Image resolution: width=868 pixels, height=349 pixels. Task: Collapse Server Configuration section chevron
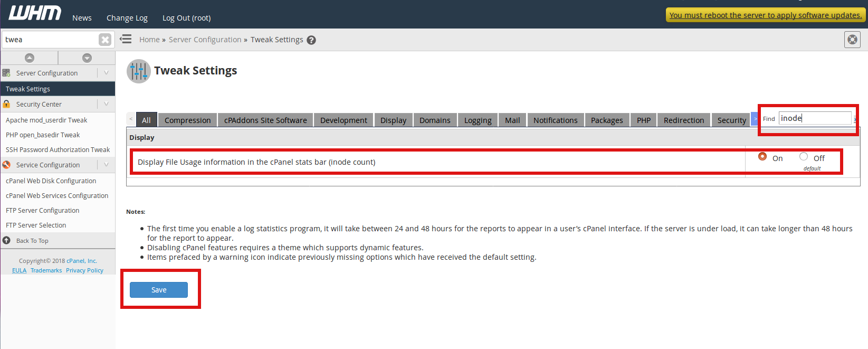tap(106, 73)
